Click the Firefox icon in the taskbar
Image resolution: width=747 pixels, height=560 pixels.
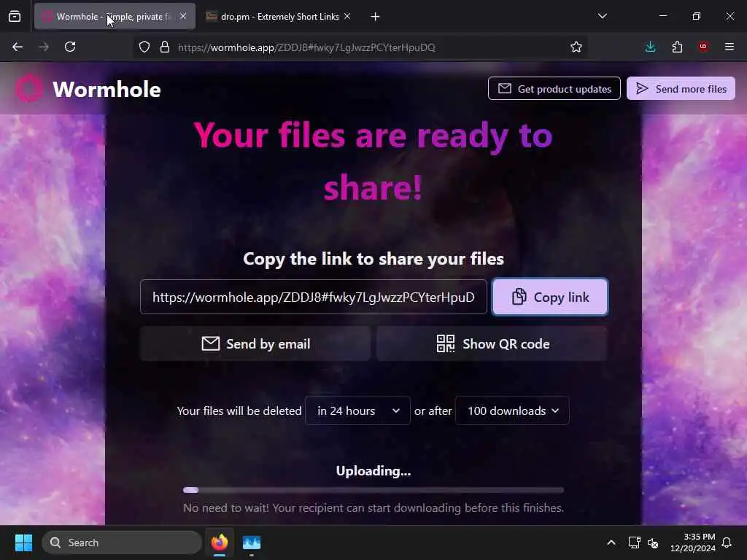point(219,542)
